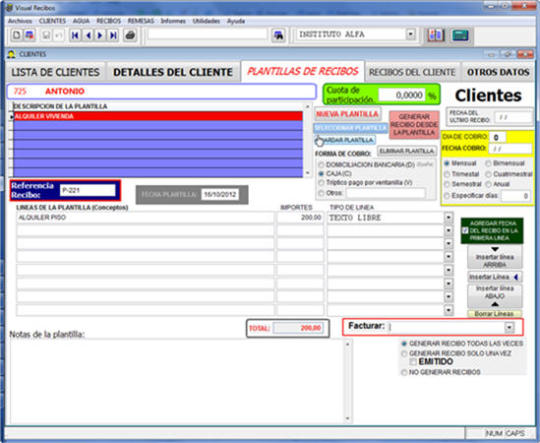Open the TEXTO LIBRE tipo de línea dropdown
Image resolution: width=540 pixels, height=443 pixels.
448,218
